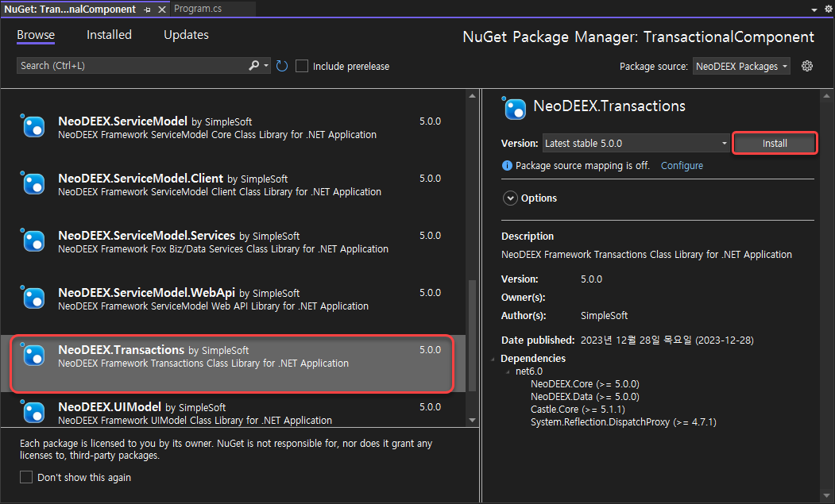Click the Date published 2023-12-28 value
Screen dimensions: 835x504
[x=667, y=340]
